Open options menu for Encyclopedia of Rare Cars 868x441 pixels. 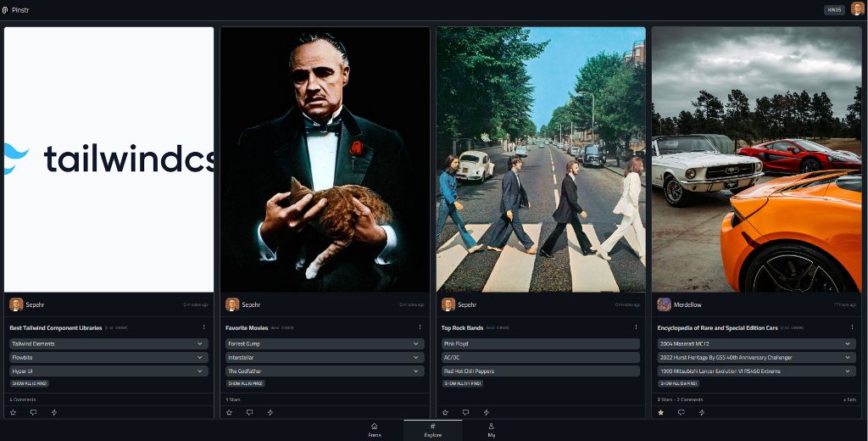tap(851, 327)
